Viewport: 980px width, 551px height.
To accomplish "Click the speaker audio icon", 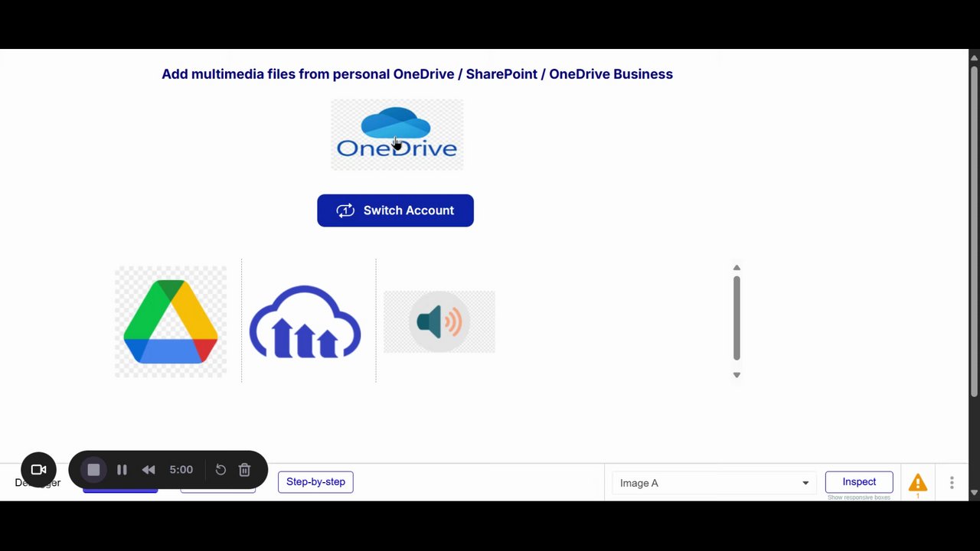I will [x=439, y=322].
